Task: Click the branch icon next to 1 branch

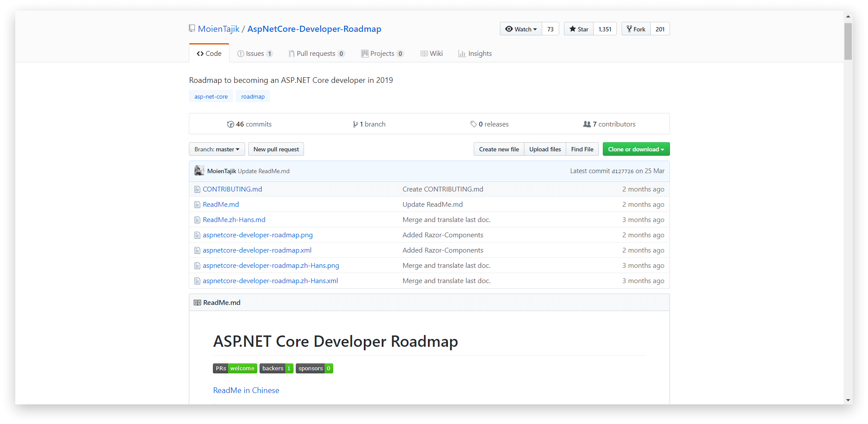Action: point(355,124)
